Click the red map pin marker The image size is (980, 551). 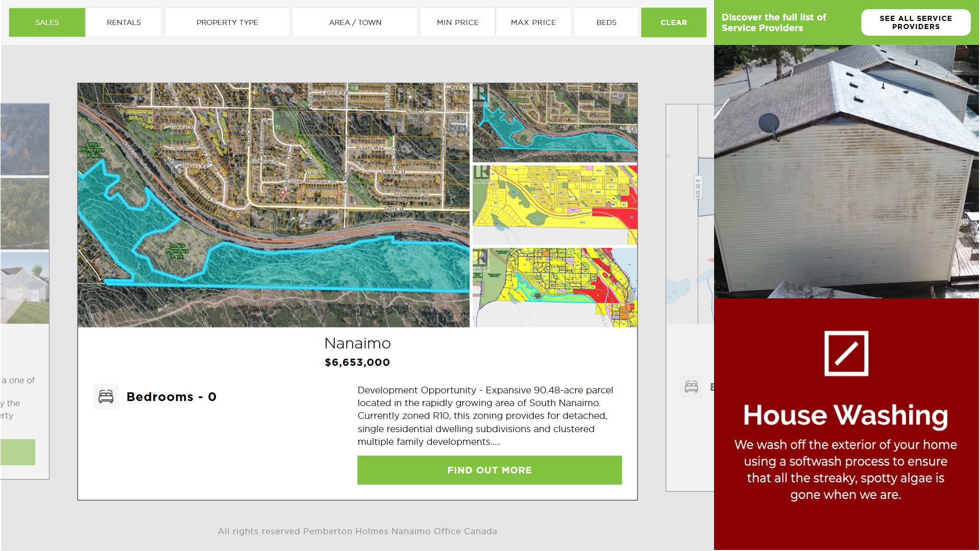tap(283, 193)
